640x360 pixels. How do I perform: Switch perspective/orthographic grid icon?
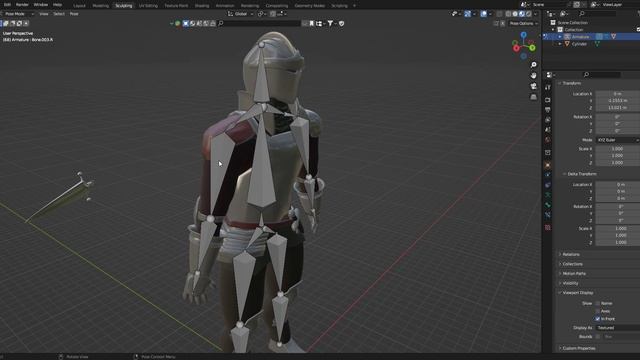coord(533,97)
